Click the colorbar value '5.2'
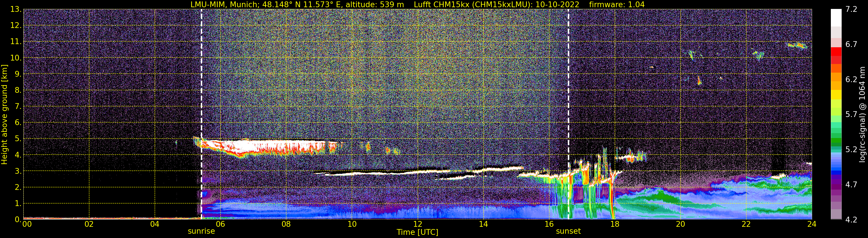Viewport: 868px width, 238px height. pos(851,150)
